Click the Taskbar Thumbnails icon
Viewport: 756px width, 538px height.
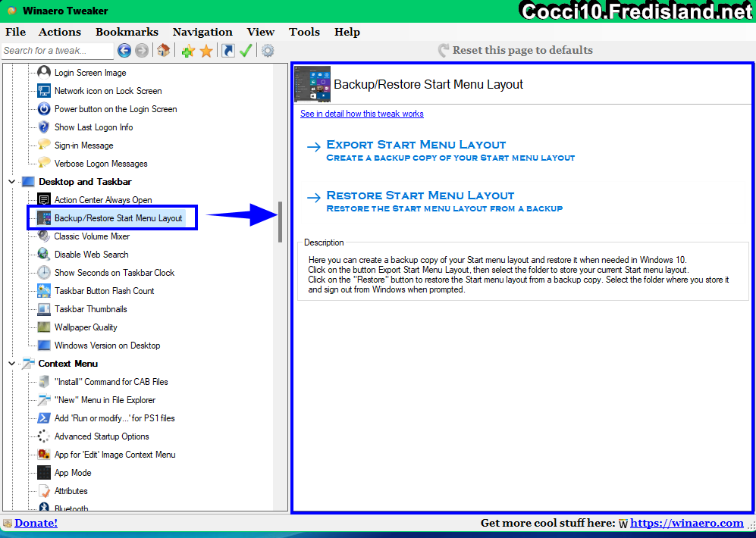pyautogui.click(x=44, y=308)
